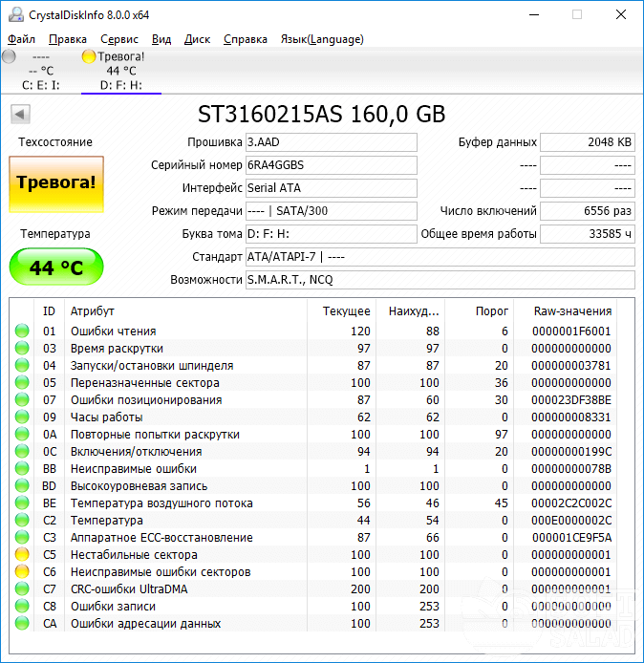Click raw value 0000000078B

[571, 469]
